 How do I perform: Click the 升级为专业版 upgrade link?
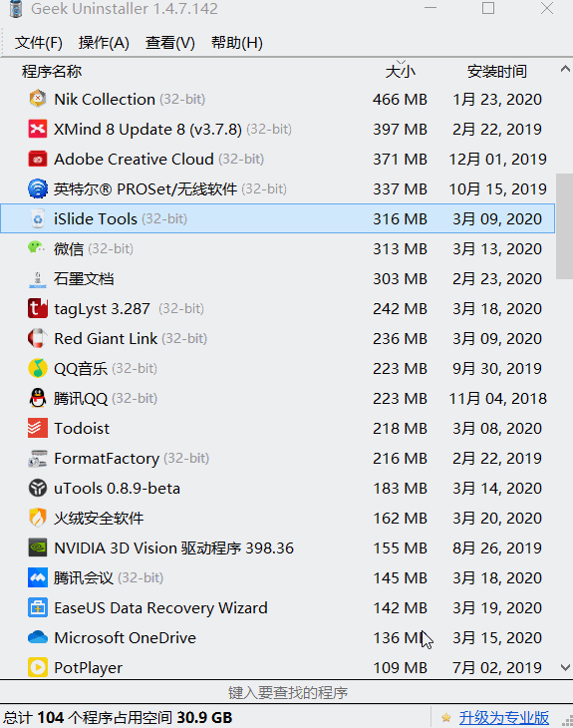(504, 717)
